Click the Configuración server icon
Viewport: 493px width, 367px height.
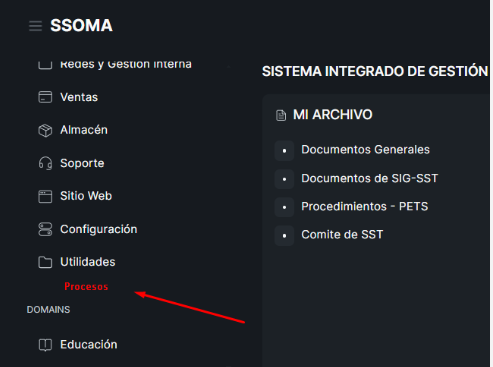(x=45, y=229)
